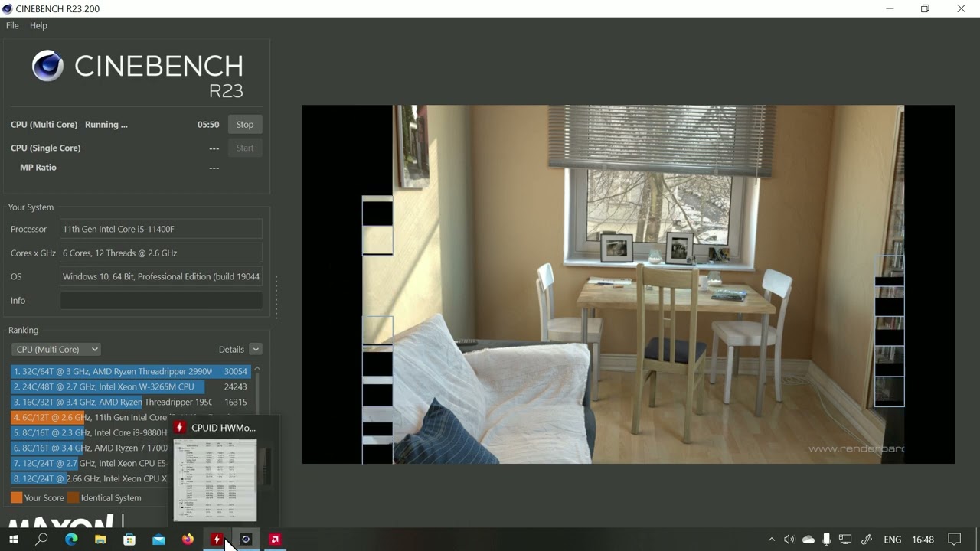980x551 pixels.
Task: Click the Details label in Ranking
Action: 231,349
